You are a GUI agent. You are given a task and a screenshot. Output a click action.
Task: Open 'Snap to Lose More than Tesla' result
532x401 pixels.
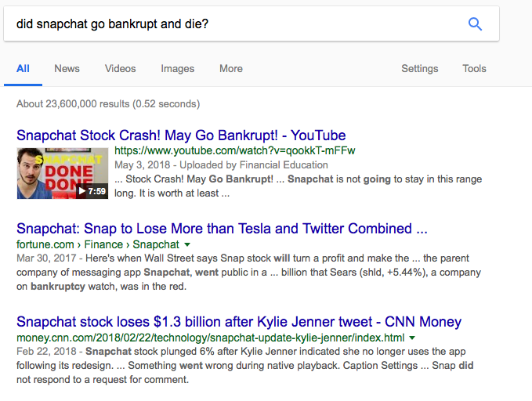point(222,229)
